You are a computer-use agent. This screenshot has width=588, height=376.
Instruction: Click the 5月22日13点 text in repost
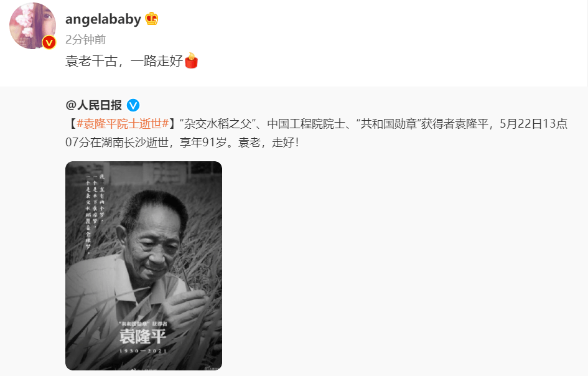click(533, 123)
